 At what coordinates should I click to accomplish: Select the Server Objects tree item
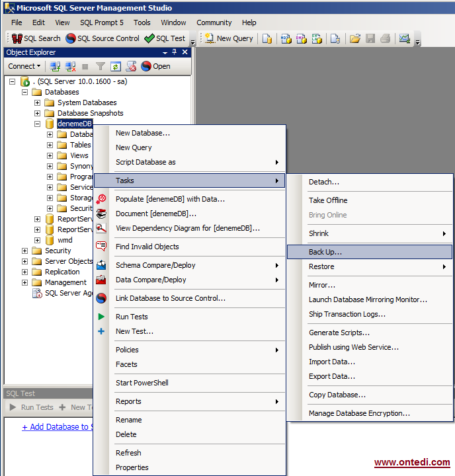(x=69, y=261)
